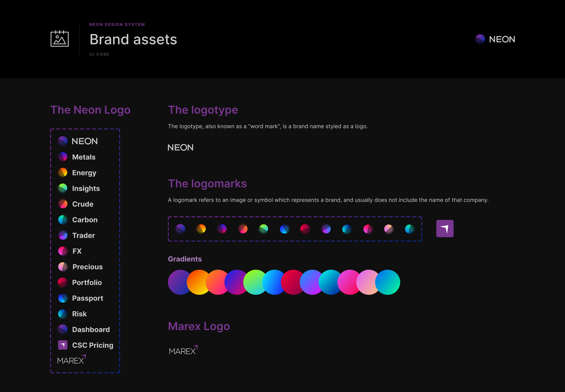Screen dimensions: 565x392
Task: Click the teal-green Carbon logomark in logomarks row
Action: tap(409, 229)
